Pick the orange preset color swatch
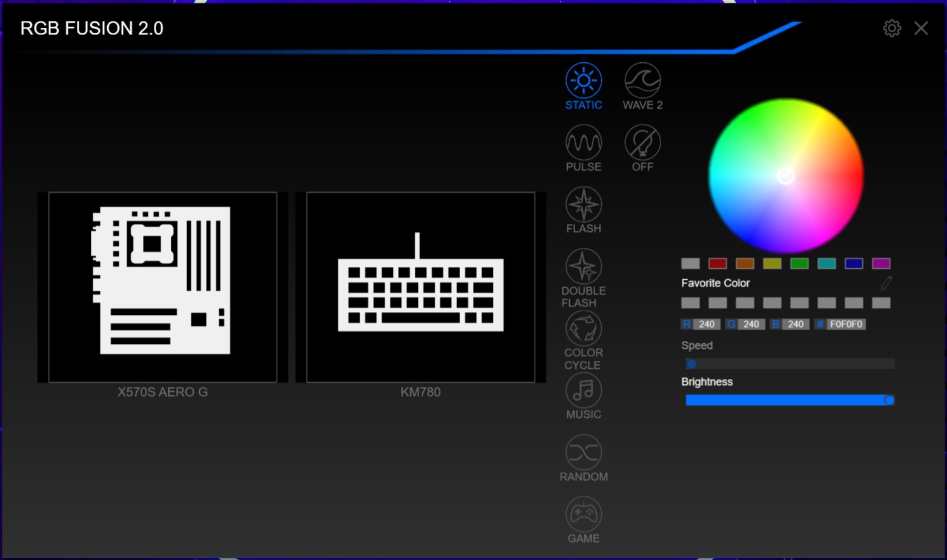The image size is (947, 560). (x=745, y=263)
